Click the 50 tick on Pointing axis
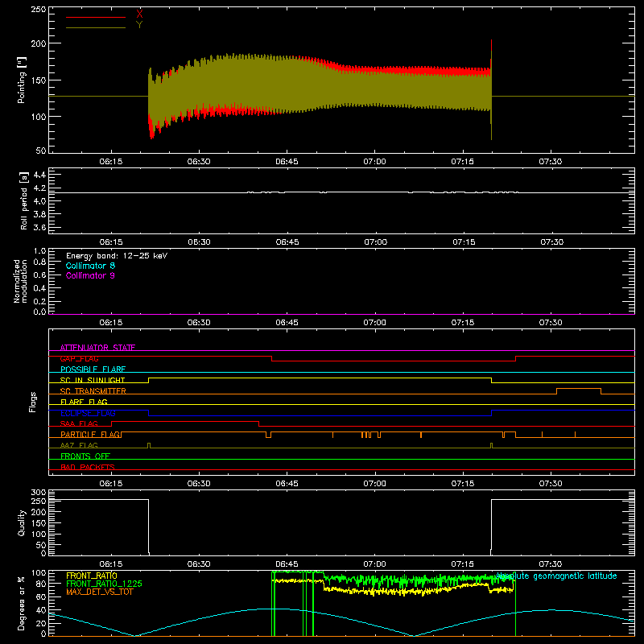Image resolution: width=644 pixels, height=644 pixels. 41,151
